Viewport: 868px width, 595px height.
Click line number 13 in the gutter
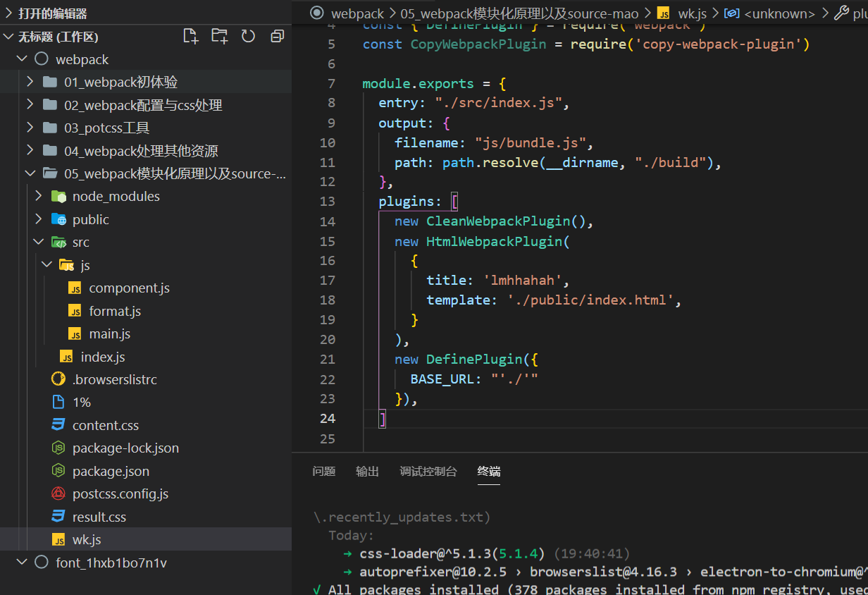[x=327, y=201]
